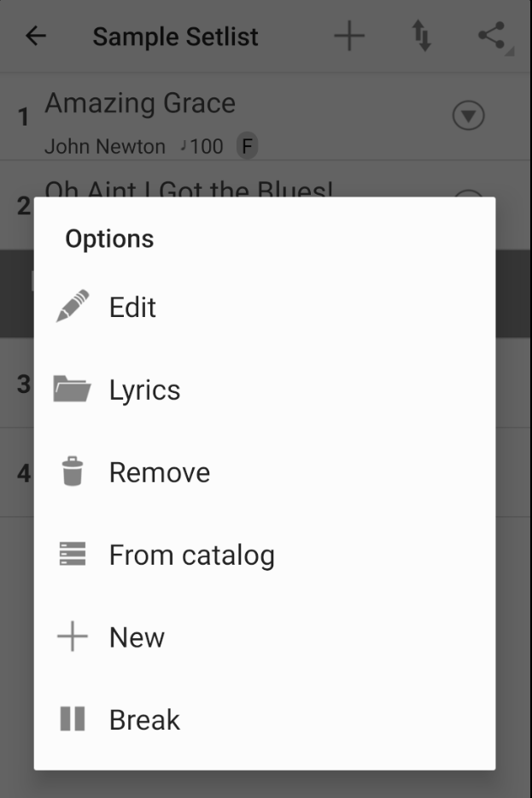
Task: Click the From catalog list icon
Action: tap(73, 554)
